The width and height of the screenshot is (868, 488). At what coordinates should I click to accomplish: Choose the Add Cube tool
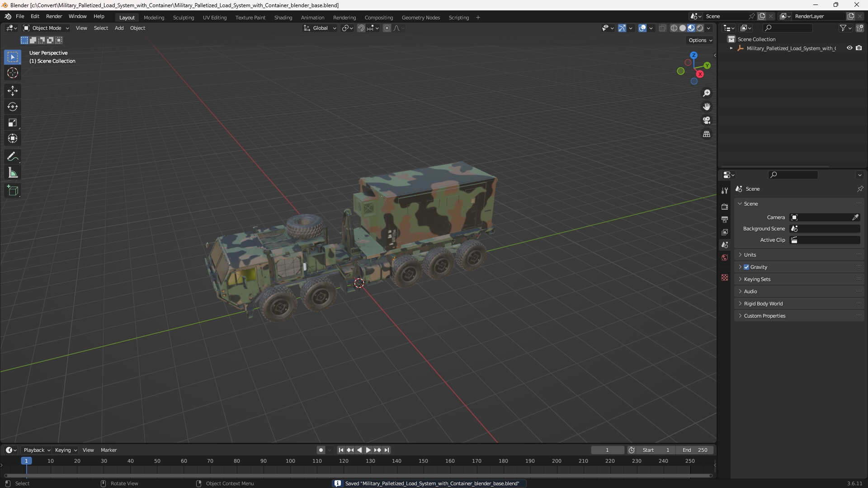[x=13, y=191]
